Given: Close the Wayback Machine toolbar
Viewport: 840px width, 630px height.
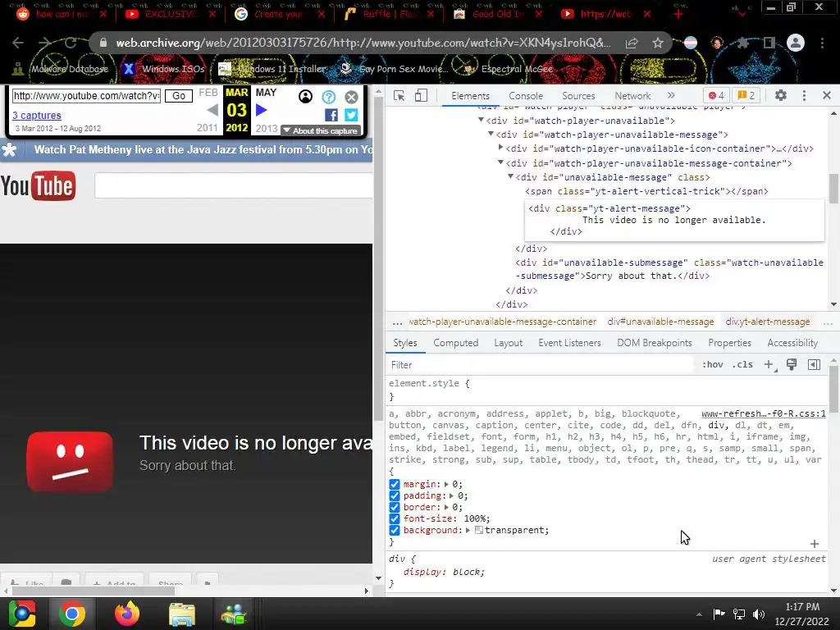Looking at the screenshot, I should (351, 97).
